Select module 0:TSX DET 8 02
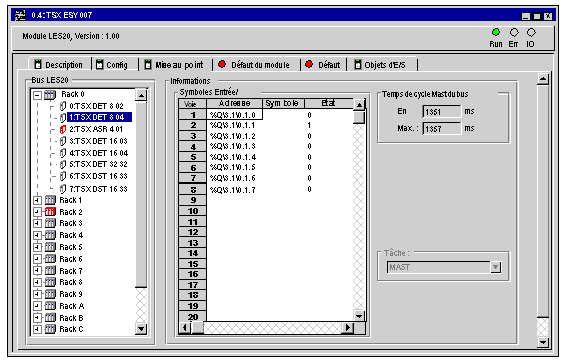 pos(96,106)
